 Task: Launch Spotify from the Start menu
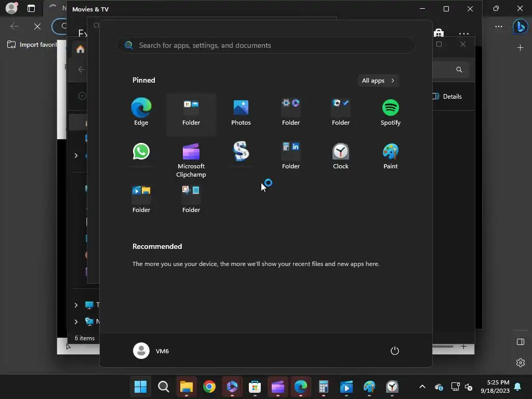[391, 112]
